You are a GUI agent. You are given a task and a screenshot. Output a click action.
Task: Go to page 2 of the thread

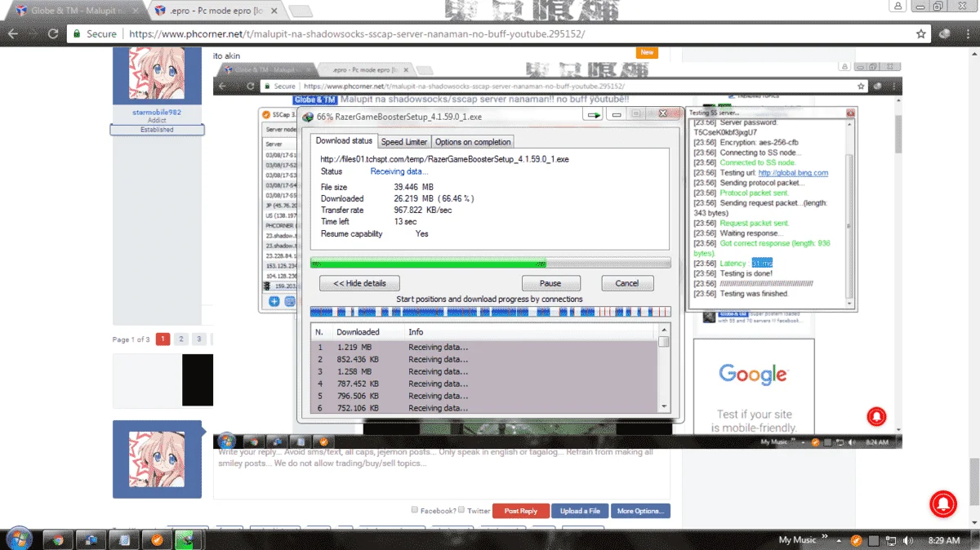[180, 339]
